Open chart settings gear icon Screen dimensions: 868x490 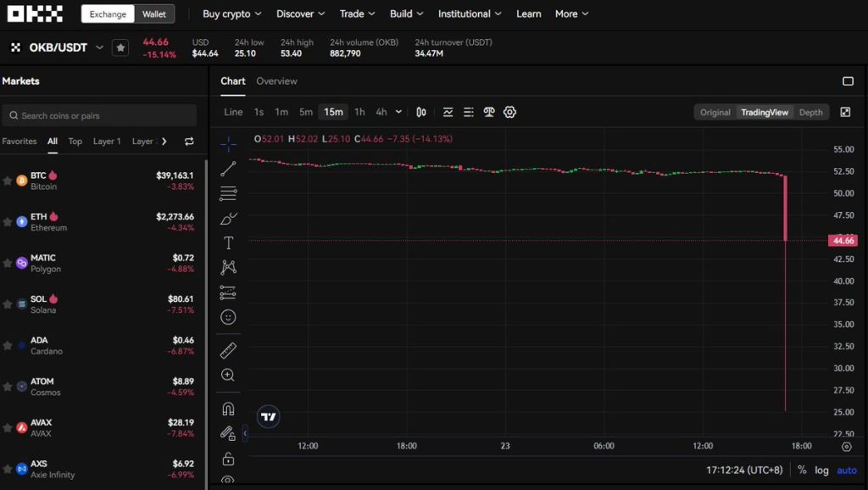[509, 112]
